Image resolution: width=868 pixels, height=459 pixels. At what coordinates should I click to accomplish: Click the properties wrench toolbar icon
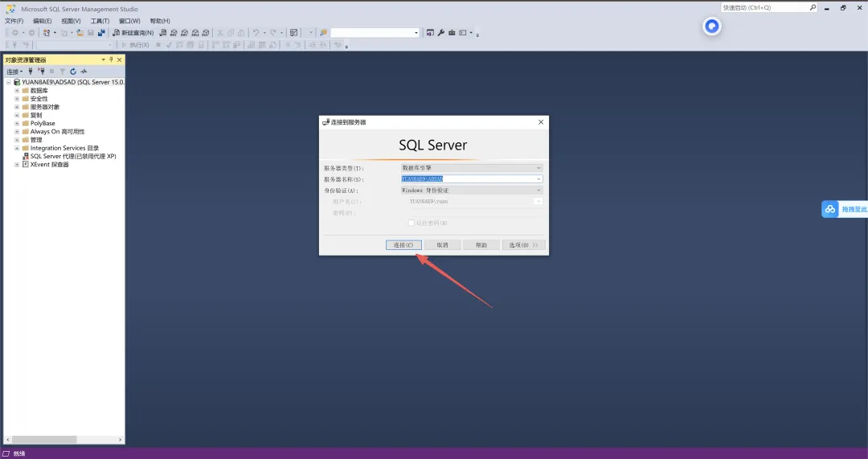pos(440,33)
